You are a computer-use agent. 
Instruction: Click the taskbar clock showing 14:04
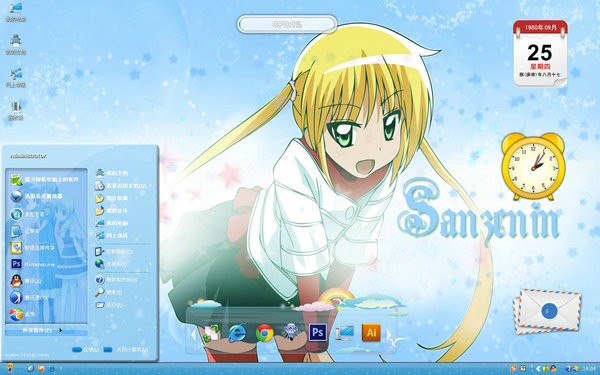pyautogui.click(x=591, y=368)
